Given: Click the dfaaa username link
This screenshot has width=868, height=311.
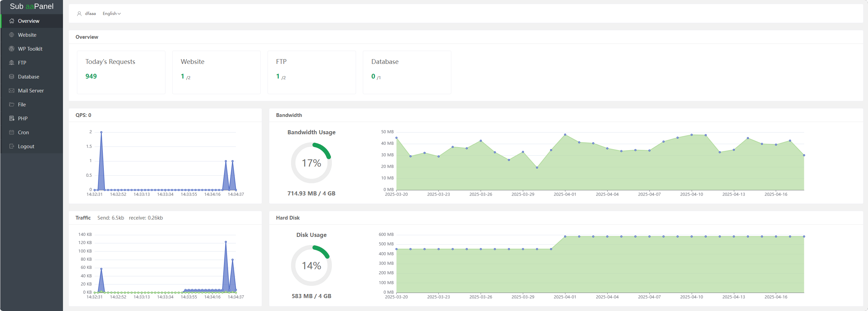Looking at the screenshot, I should coord(90,14).
